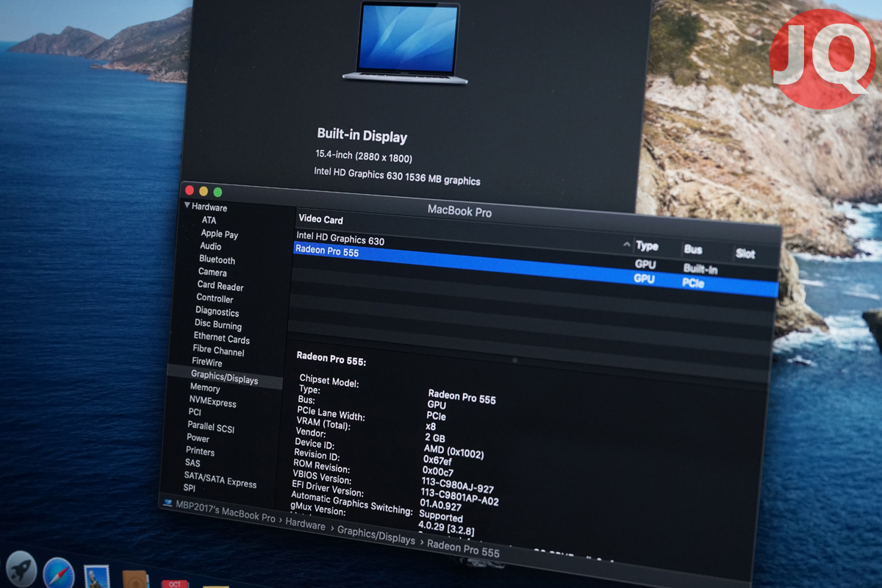Click the gMux version "4.0.29 [3.2.8]"

click(446, 528)
